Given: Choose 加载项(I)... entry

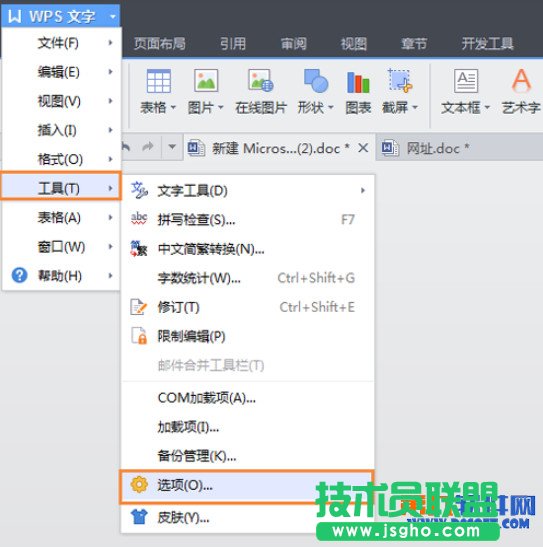Looking at the screenshot, I should pyautogui.click(x=247, y=427).
